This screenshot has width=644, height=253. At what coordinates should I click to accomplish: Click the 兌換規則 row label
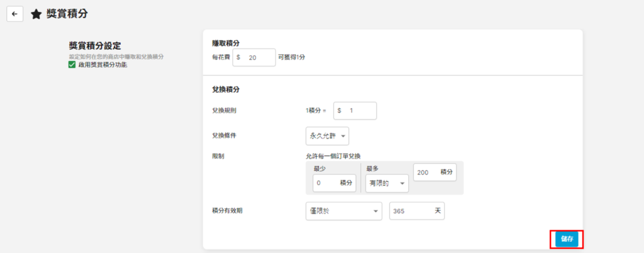tap(225, 111)
